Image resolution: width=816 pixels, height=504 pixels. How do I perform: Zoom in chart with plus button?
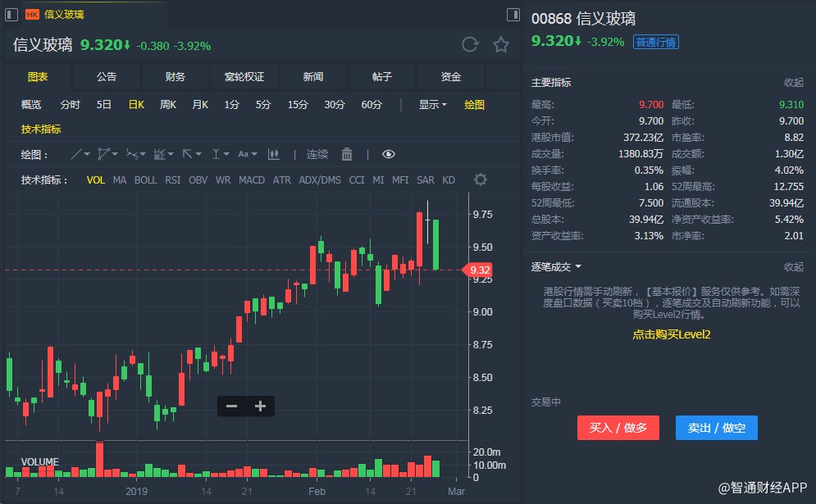[x=260, y=406]
